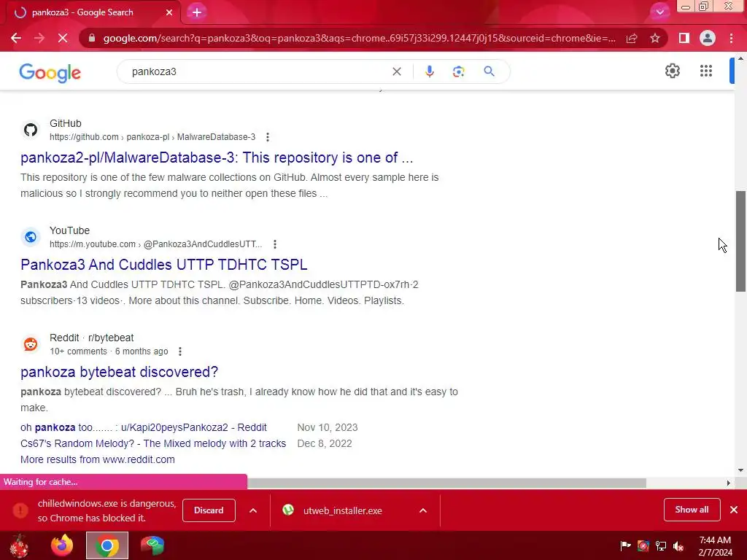Image resolution: width=747 pixels, height=560 pixels.
Task: Bookmark this page with the star
Action: coord(655,38)
